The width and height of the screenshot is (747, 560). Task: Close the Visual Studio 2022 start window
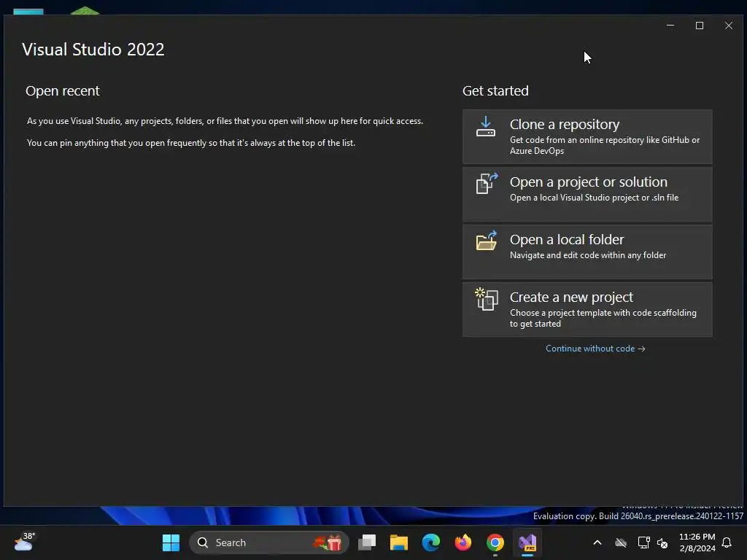point(729,26)
